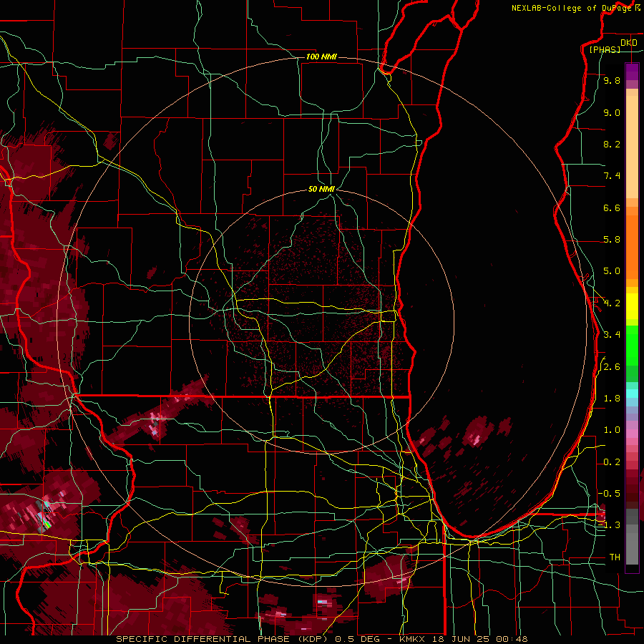Click the 6.6 legend value
This screenshot has width=644, height=644.
tap(612, 208)
